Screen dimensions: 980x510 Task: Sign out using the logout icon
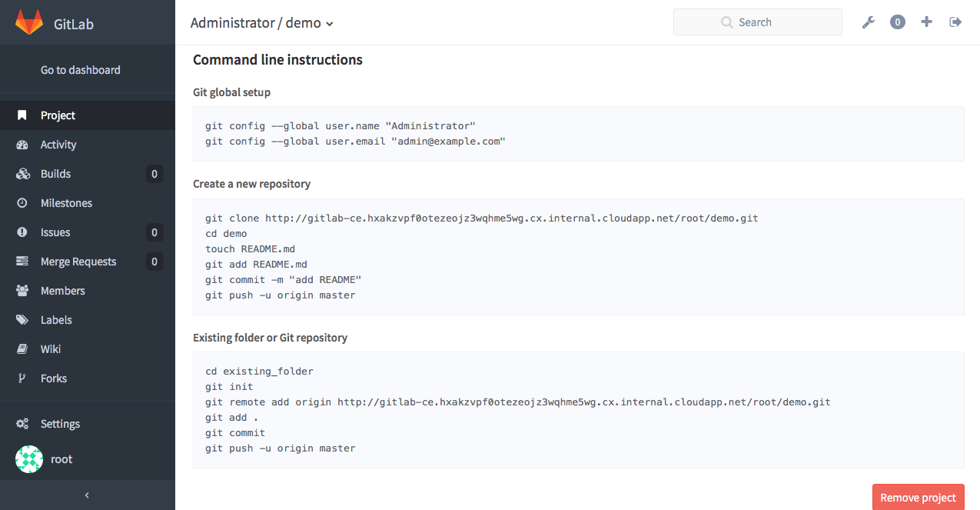click(x=955, y=22)
